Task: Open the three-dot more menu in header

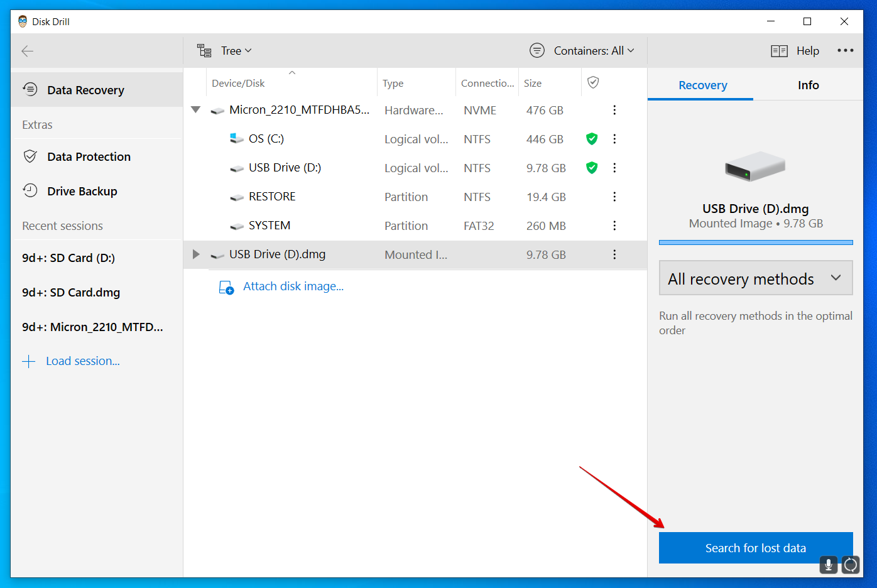Action: point(846,50)
